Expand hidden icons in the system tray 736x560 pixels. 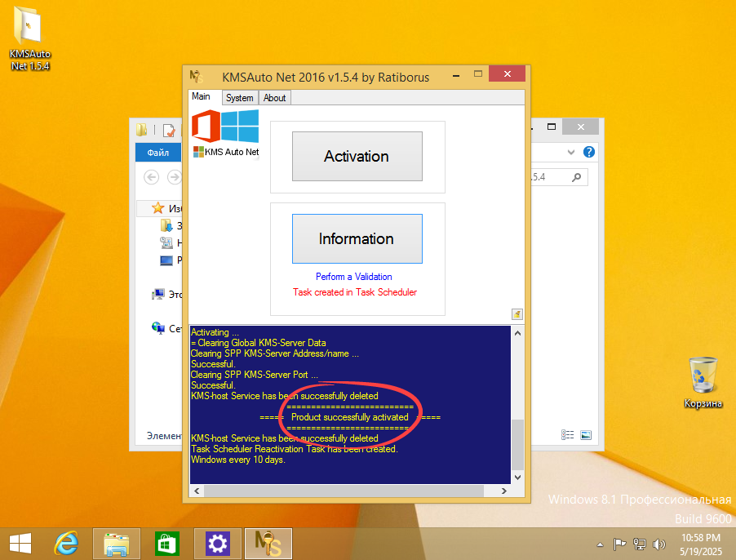600,544
